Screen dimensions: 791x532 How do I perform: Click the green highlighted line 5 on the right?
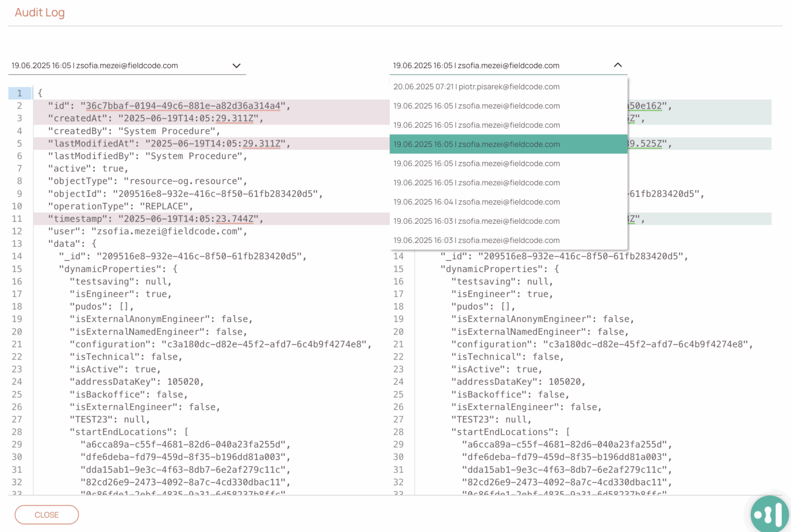point(695,144)
